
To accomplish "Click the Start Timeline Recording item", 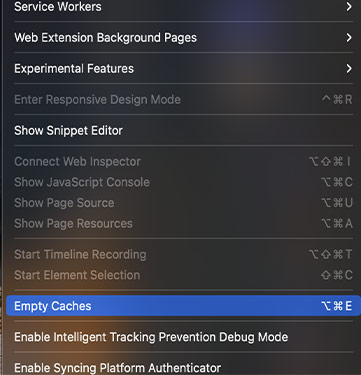I will pyautogui.click(x=183, y=254).
